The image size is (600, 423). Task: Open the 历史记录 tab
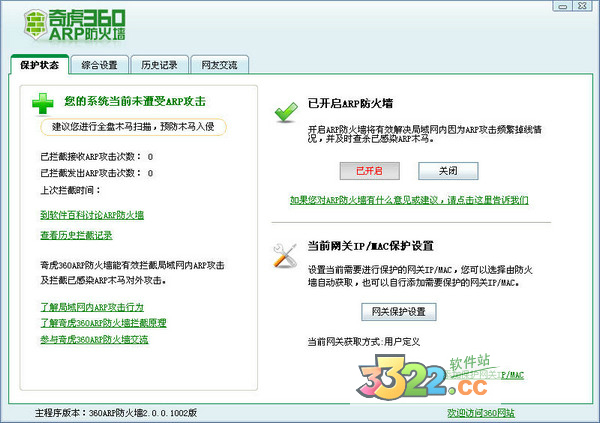point(159,65)
